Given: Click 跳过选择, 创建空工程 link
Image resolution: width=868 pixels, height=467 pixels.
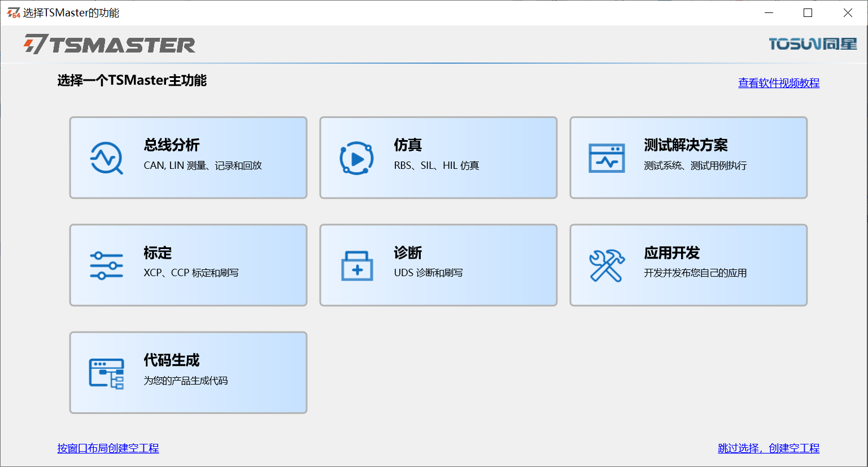Looking at the screenshot, I should click(769, 448).
